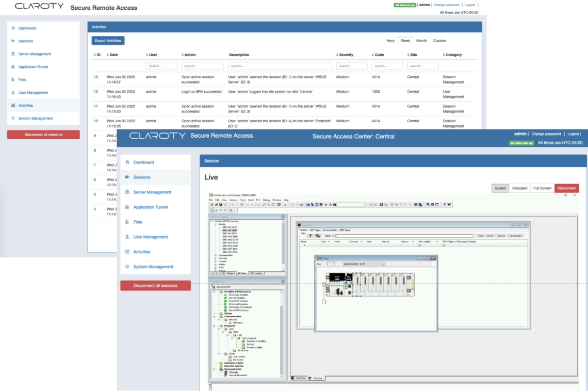Collapse the Events node in Project Browser
Screen dimensions: 588x391
click(x=219, y=353)
